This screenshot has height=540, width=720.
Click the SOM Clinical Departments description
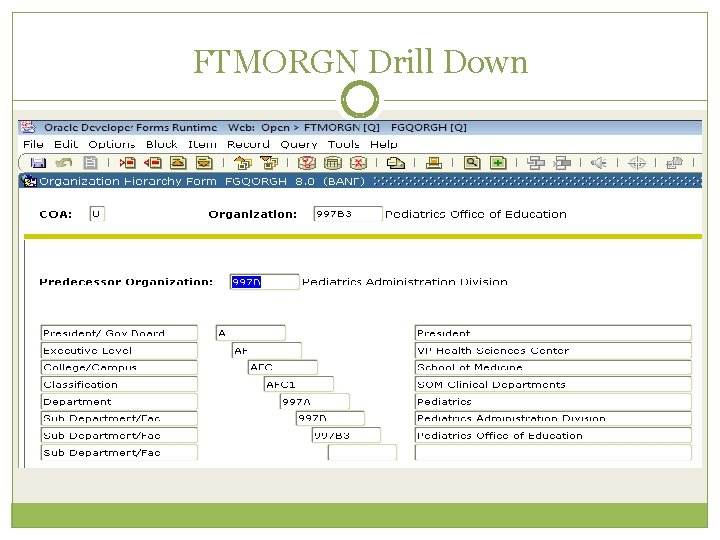pos(553,384)
